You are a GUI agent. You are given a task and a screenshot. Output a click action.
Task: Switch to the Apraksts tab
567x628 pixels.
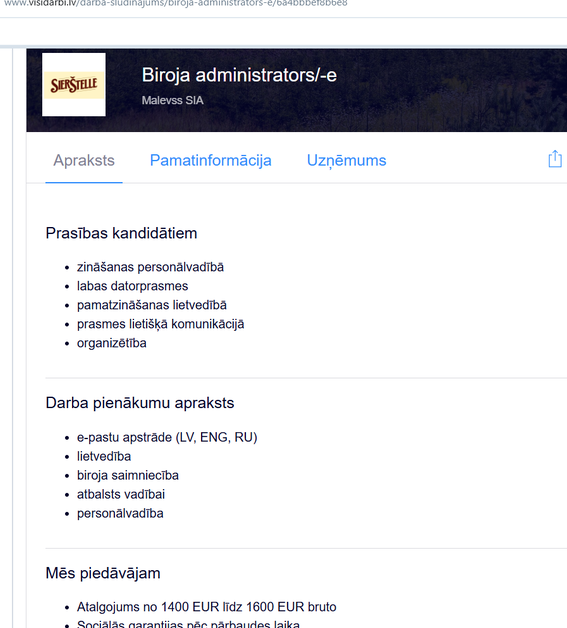click(x=84, y=161)
